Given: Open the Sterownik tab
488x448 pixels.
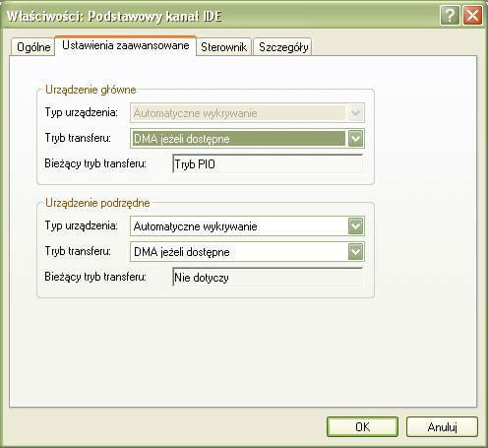Looking at the screenshot, I should [224, 47].
